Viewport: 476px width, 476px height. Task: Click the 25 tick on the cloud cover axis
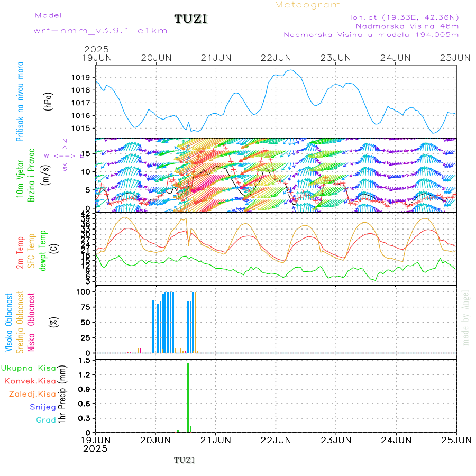[x=86, y=337]
